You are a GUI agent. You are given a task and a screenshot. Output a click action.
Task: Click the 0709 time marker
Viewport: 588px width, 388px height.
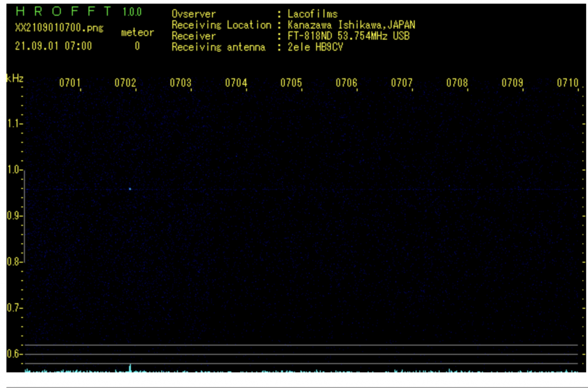(512, 83)
